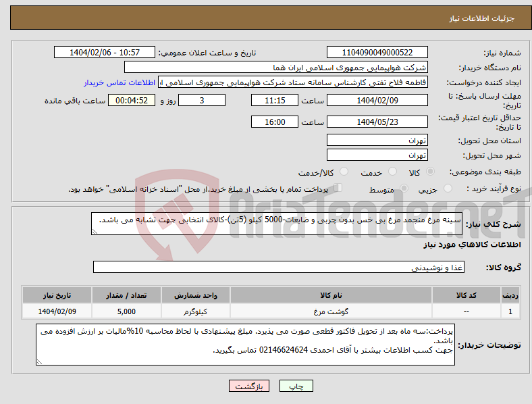The width and height of the screenshot is (532, 404).
Task: Click the تاریخ نیاز column header
Action: (57, 295)
